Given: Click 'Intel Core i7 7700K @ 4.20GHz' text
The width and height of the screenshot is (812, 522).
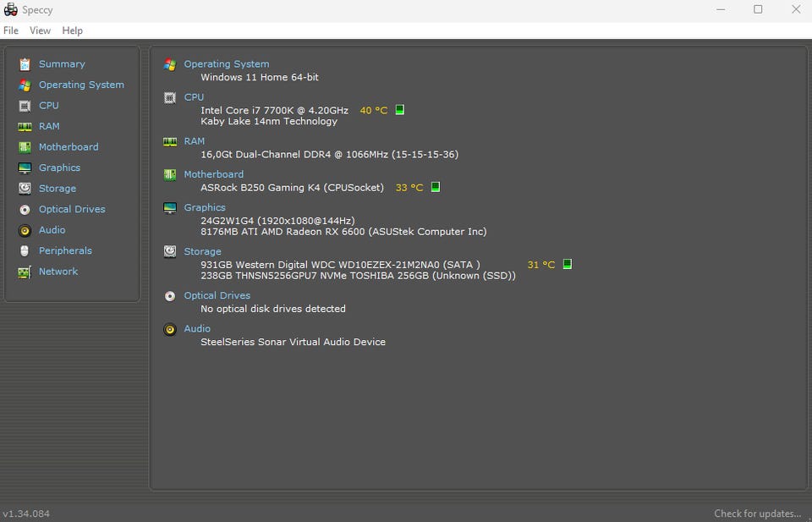Looking at the screenshot, I should coord(274,110).
